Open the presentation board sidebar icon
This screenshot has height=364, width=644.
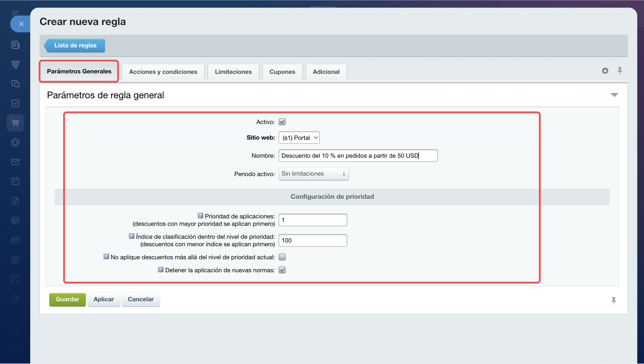pos(15,220)
